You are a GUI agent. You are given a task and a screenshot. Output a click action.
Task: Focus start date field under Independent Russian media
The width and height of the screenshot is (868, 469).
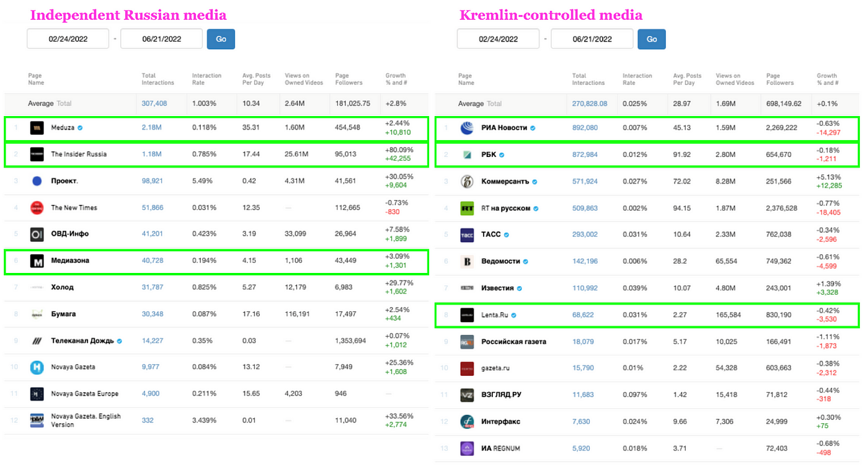(x=68, y=38)
